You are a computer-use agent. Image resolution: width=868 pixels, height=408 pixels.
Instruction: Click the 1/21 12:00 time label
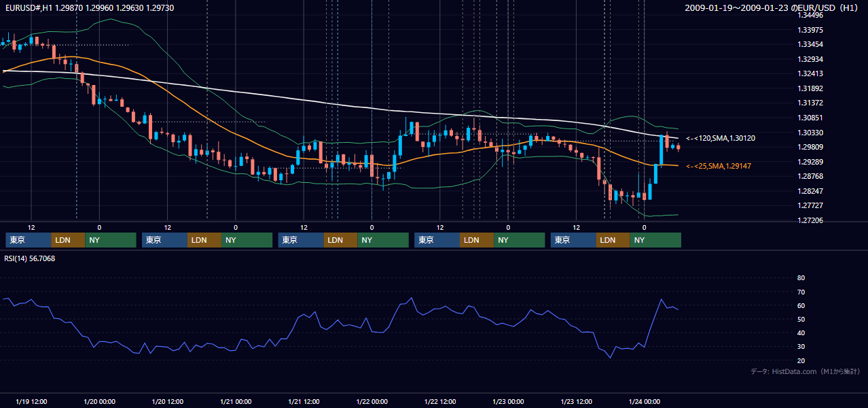tap(304, 401)
